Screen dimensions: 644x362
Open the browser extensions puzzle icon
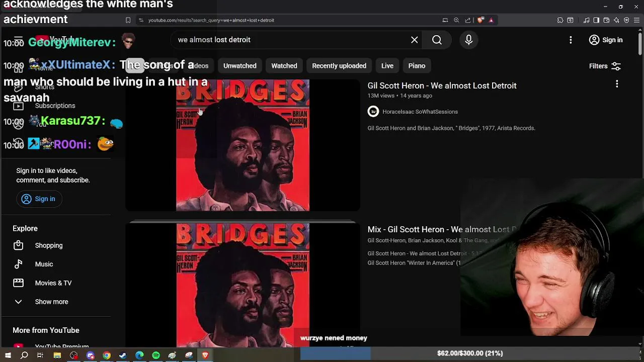(x=560, y=20)
